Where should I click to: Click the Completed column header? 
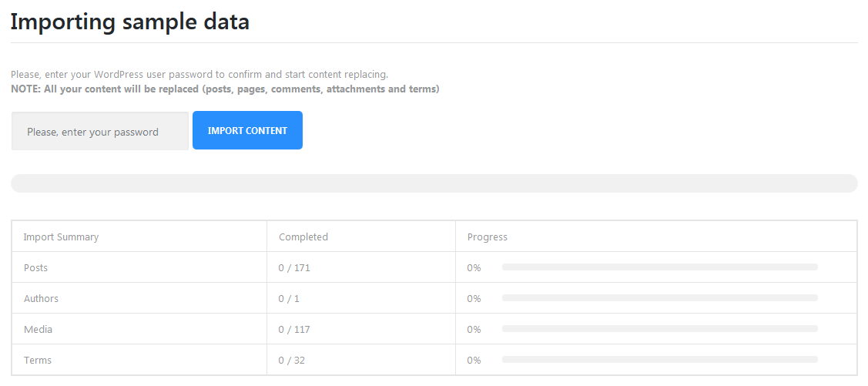pos(303,237)
